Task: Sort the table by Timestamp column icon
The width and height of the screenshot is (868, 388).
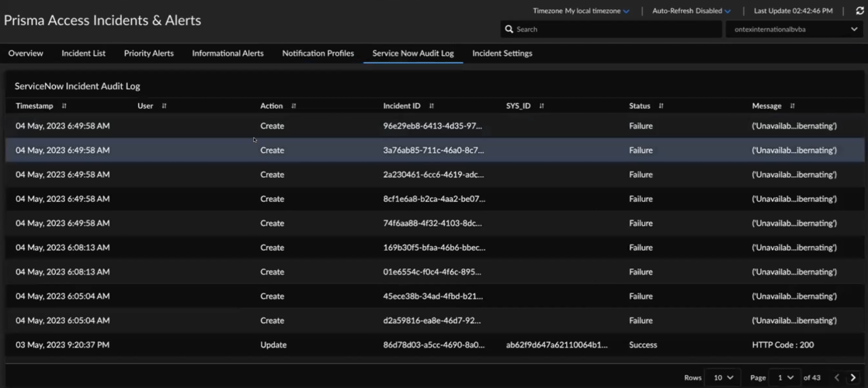Action: [64, 106]
